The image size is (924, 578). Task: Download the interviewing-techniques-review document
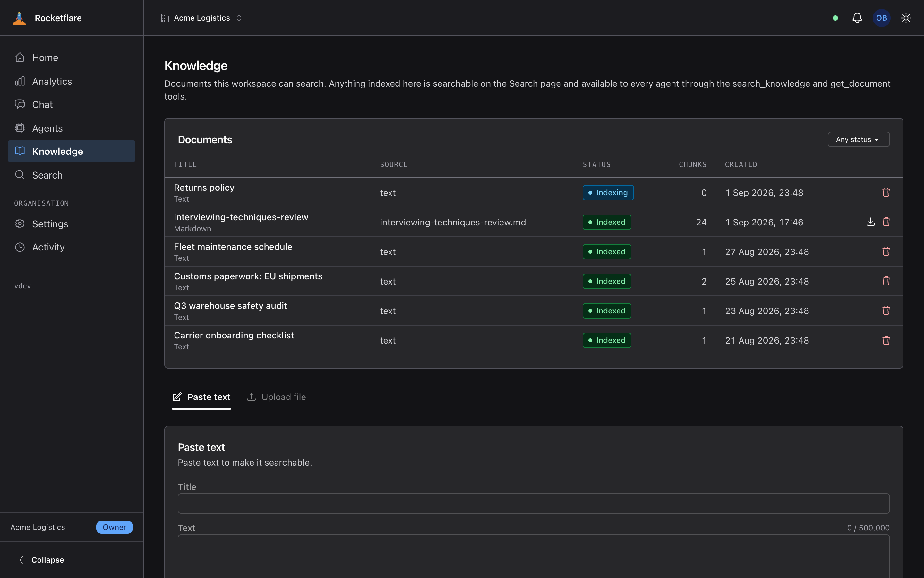[x=870, y=222]
